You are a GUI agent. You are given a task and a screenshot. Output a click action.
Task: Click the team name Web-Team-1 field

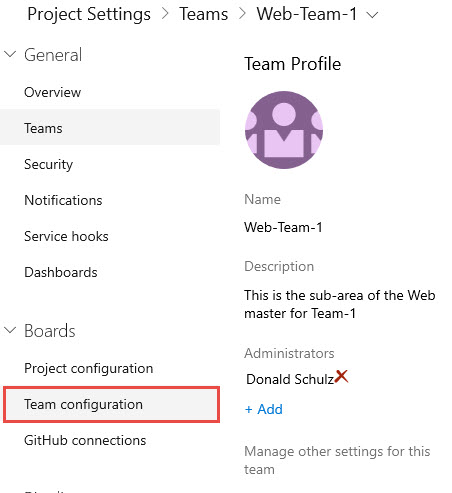tap(283, 227)
